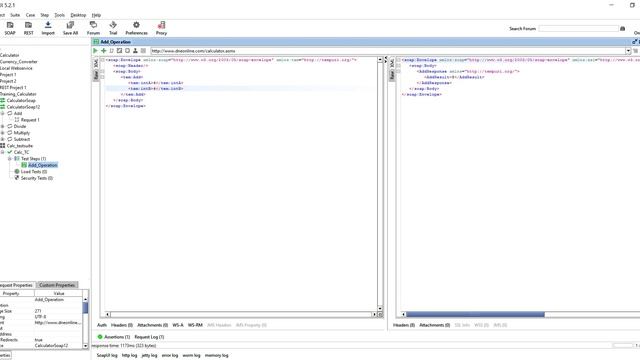The image size is (640, 360).
Task: Run the request with the green play icon
Action: 96,51
